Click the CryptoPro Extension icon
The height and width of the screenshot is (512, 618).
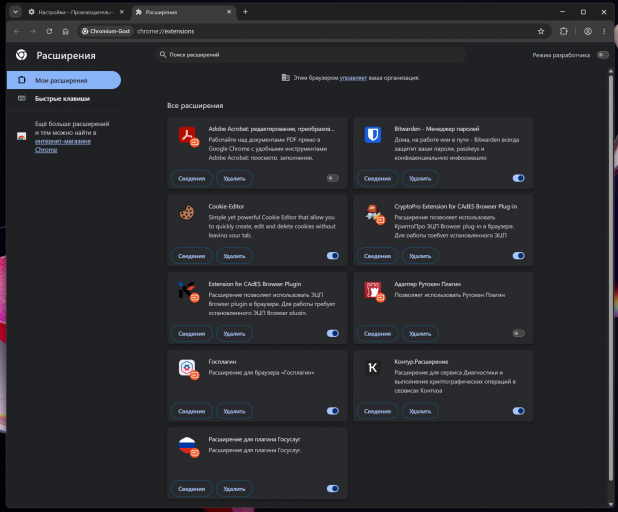(x=374, y=214)
